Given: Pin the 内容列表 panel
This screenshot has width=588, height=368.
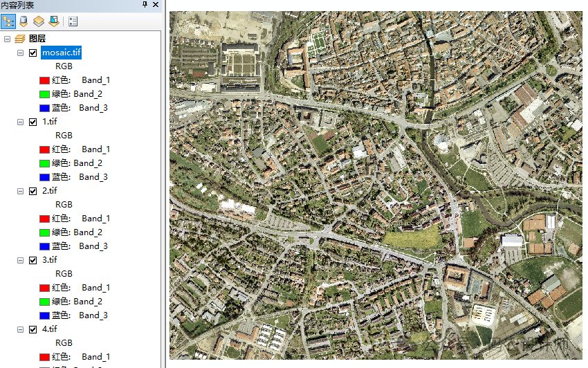Looking at the screenshot, I should pos(145,5).
